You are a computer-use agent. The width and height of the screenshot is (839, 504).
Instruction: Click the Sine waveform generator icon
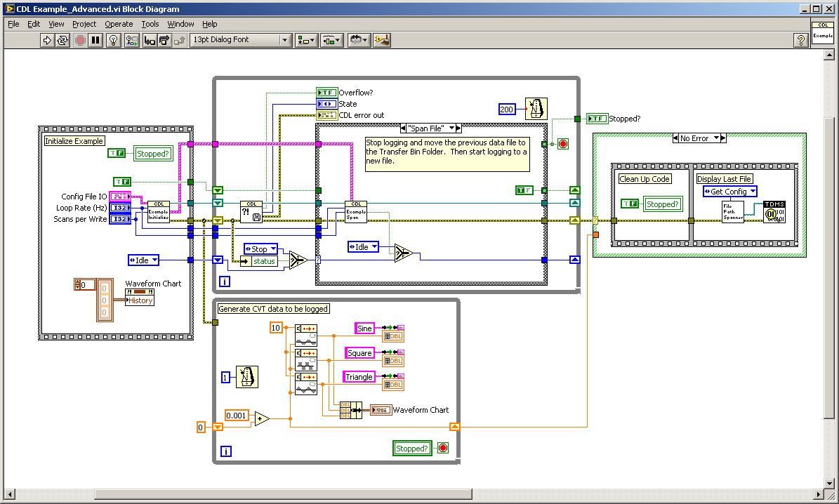click(x=305, y=335)
